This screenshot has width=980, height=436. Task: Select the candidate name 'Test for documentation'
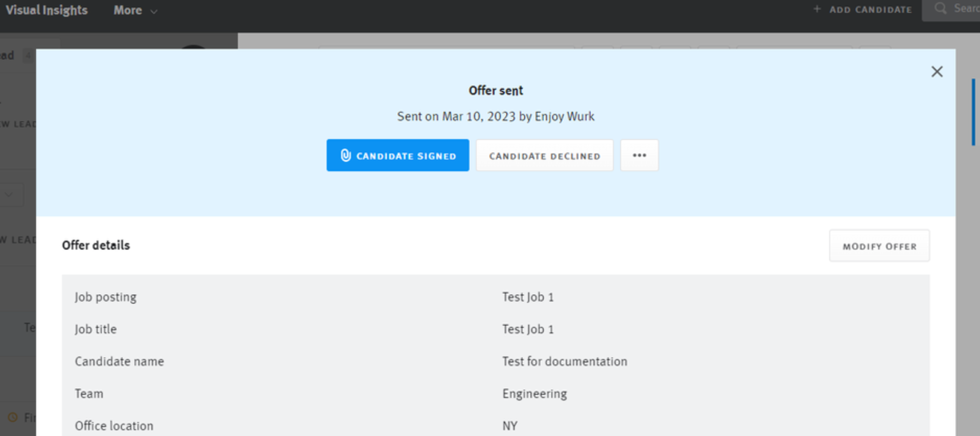[x=564, y=362]
